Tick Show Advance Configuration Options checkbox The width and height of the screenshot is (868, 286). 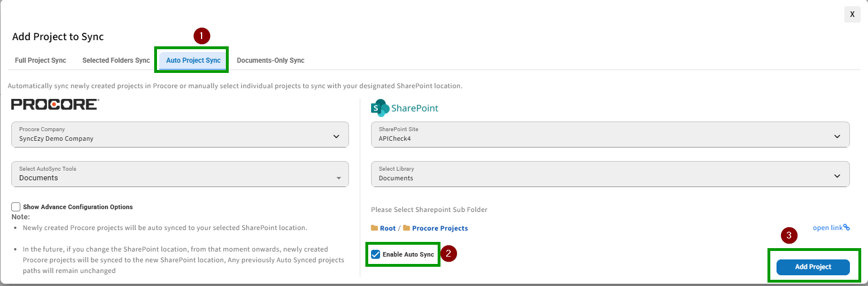[16, 207]
